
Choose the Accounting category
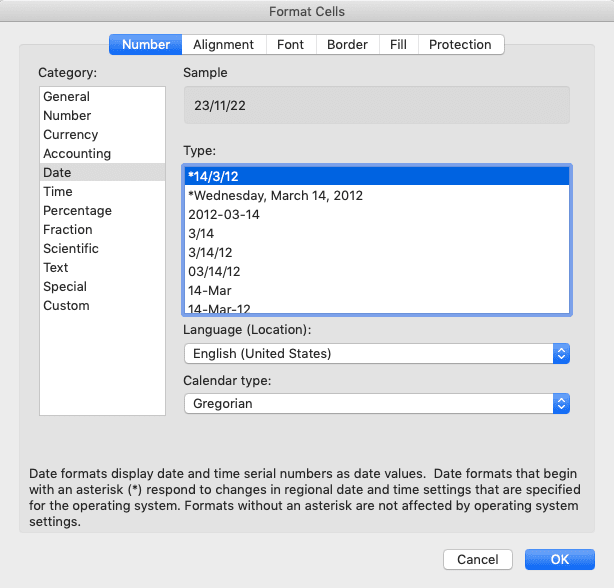tap(103, 153)
